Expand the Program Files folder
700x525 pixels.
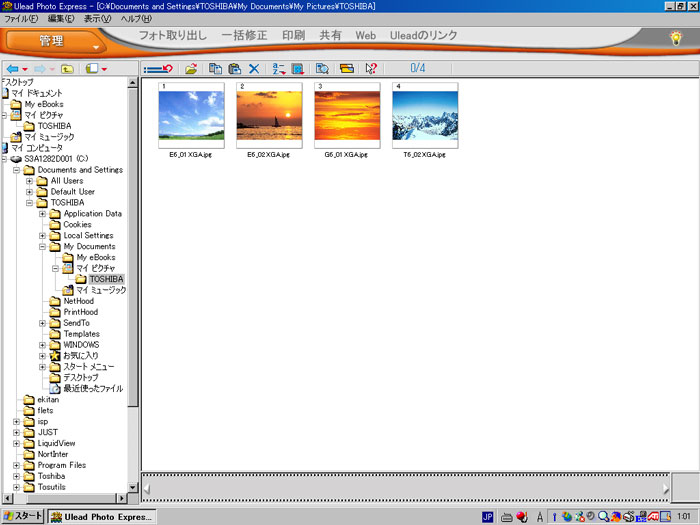click(x=17, y=465)
